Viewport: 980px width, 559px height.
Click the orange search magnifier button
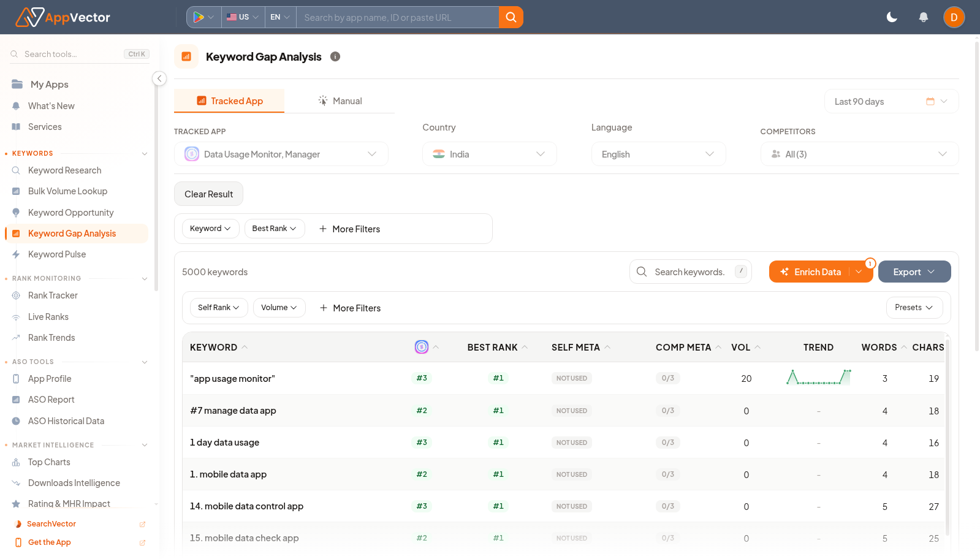coord(511,17)
